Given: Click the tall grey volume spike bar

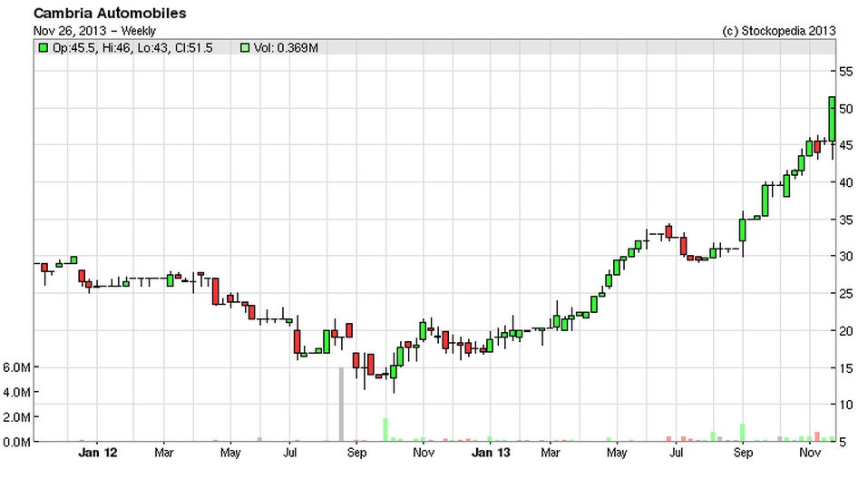Looking at the screenshot, I should 341,405.
